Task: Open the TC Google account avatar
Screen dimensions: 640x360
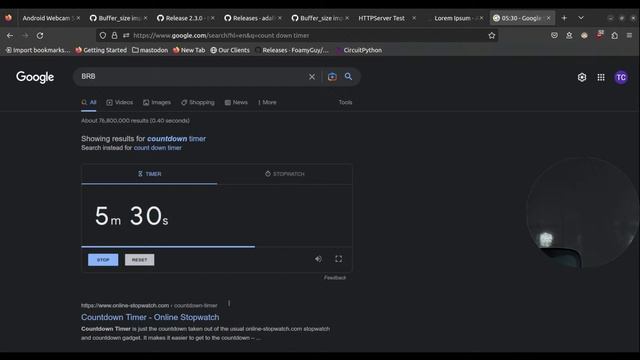Action: click(621, 77)
